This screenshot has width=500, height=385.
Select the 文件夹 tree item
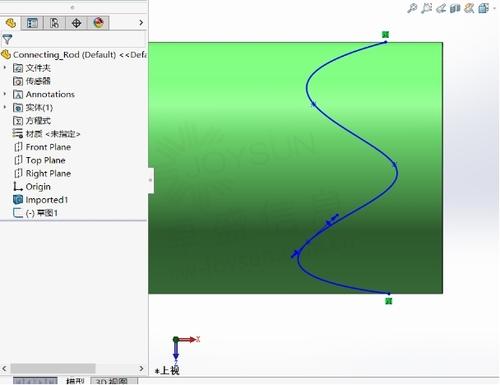point(32,68)
